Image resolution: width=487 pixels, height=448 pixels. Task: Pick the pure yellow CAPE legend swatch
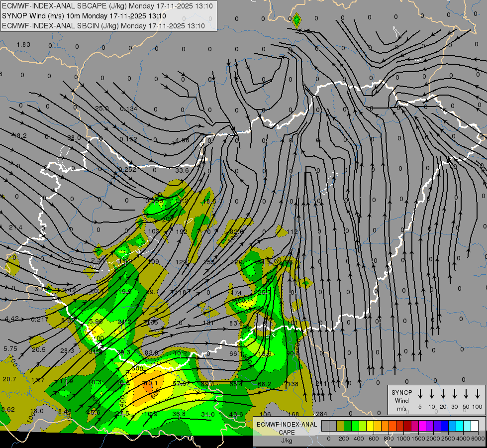tap(370, 426)
